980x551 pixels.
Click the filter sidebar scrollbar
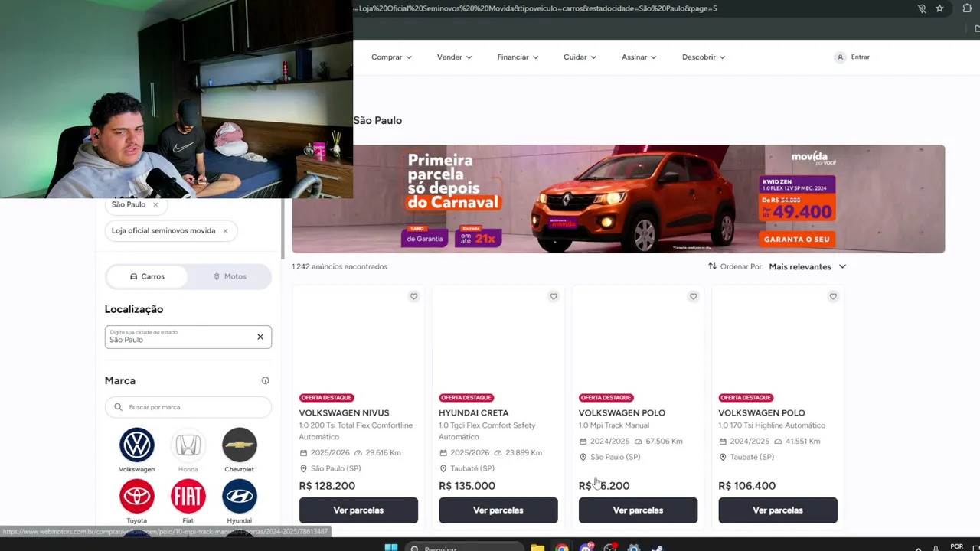283,230
